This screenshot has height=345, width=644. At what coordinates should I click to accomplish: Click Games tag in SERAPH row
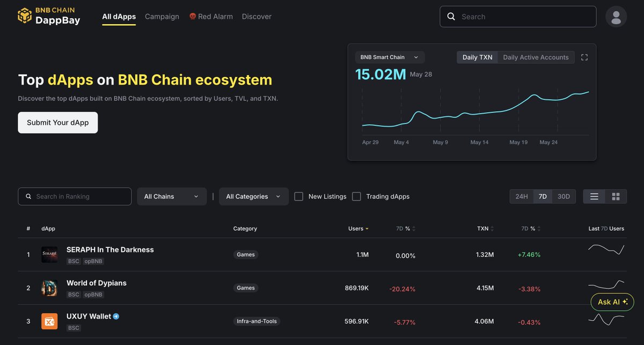246,254
